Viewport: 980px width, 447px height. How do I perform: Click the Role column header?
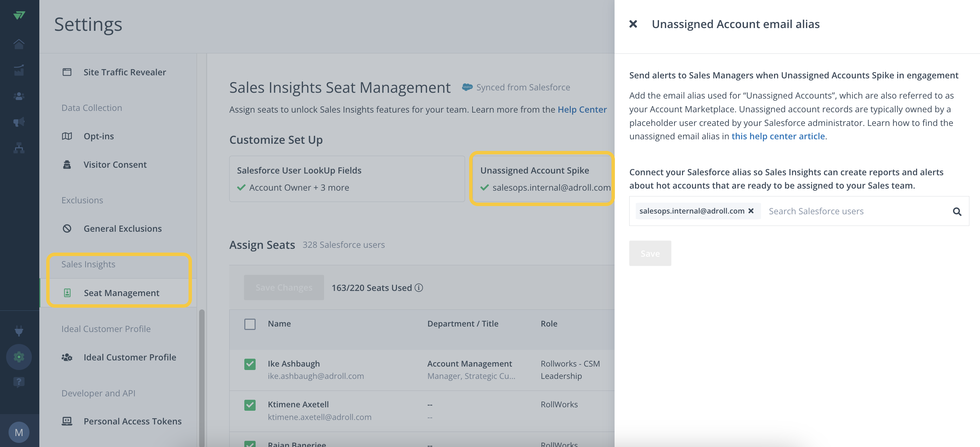pos(549,323)
